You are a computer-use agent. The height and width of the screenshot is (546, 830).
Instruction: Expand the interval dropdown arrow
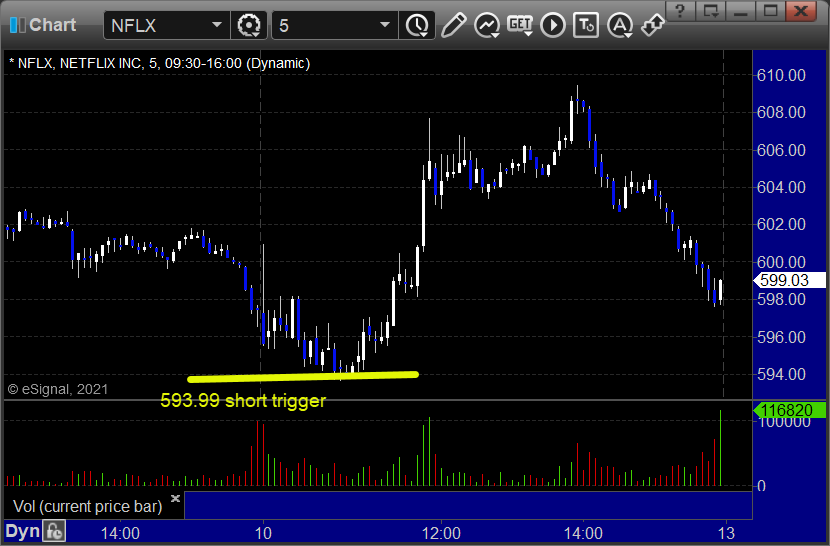tap(385, 25)
